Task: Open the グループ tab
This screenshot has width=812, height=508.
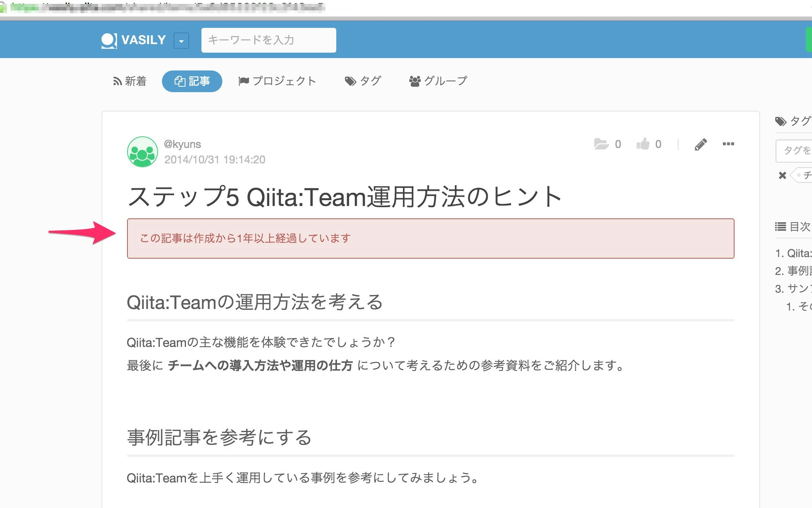Action: click(x=438, y=81)
